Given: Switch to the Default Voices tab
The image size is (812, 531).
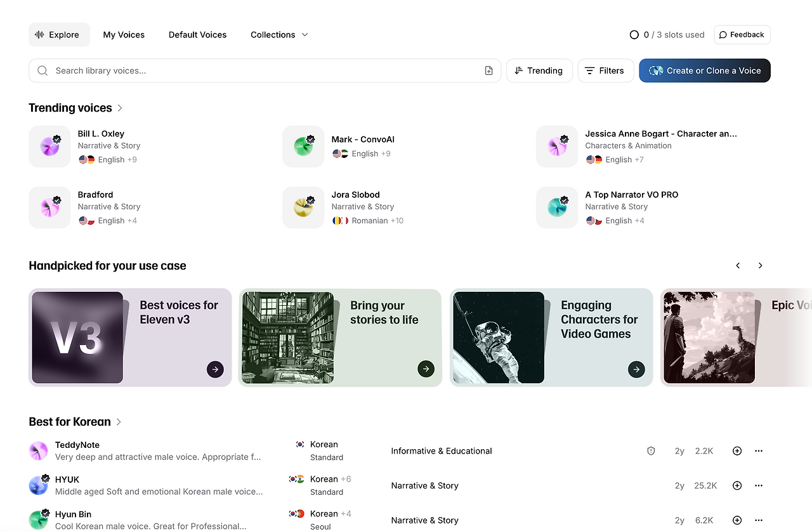Looking at the screenshot, I should (197, 35).
